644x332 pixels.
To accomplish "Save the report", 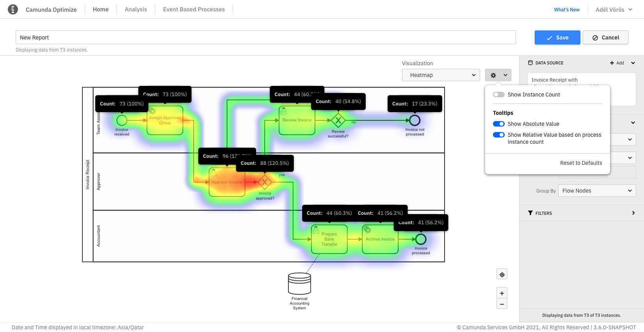I will (x=557, y=37).
